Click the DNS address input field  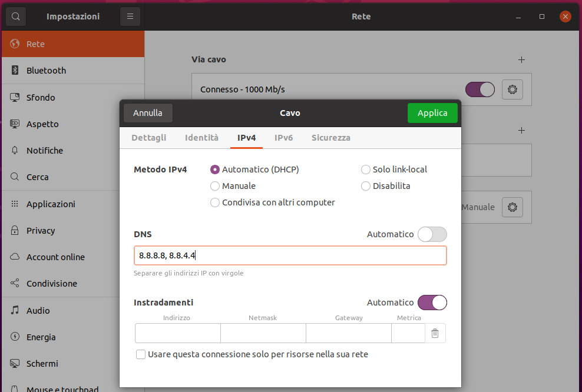tap(290, 255)
